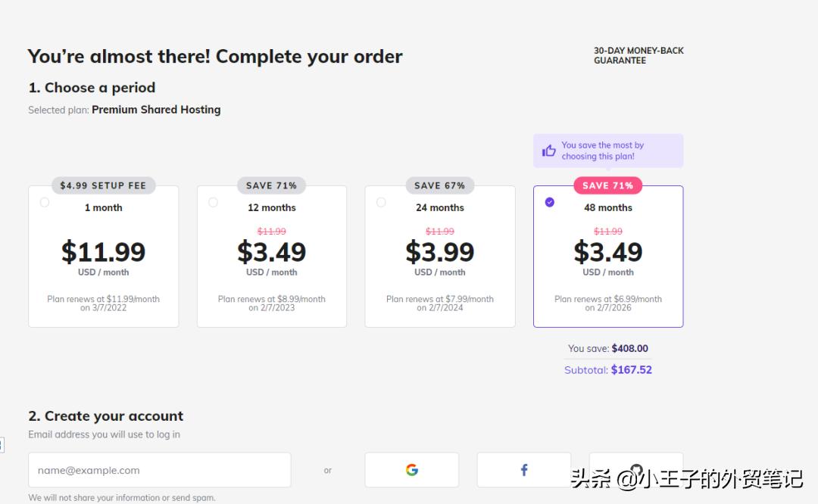Sign in with the Facebook icon
This screenshot has width=818, height=504.
[523, 470]
